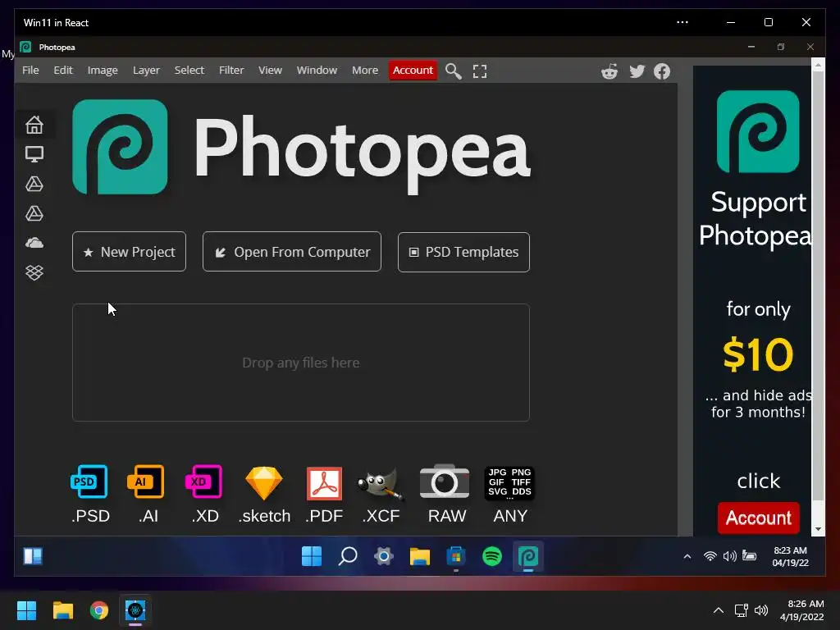Click the .XCF GIMP icon
This screenshot has width=840, height=630.
(381, 484)
